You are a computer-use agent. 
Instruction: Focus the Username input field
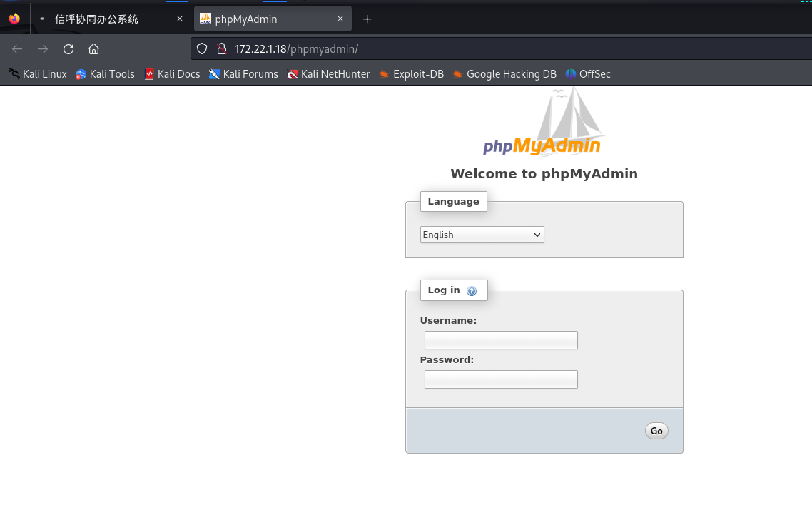pos(501,340)
